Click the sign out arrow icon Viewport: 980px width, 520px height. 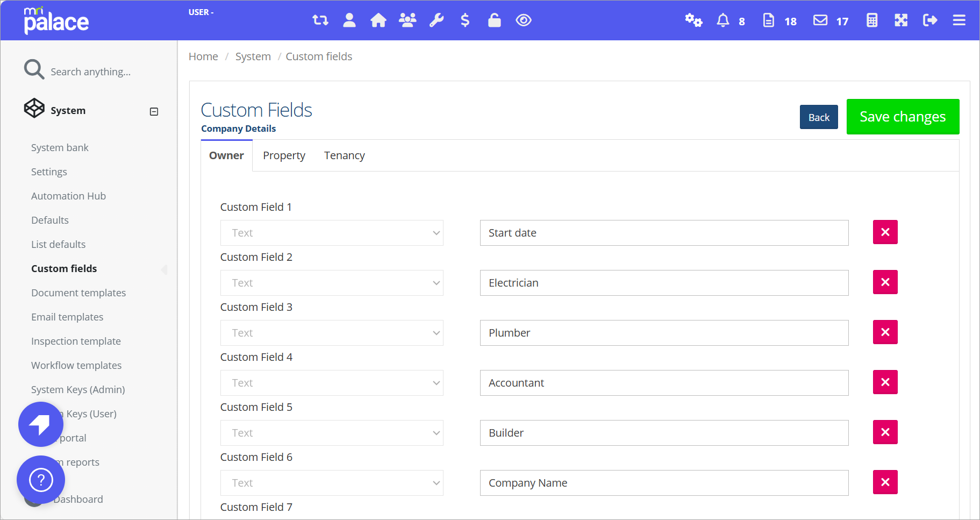click(x=930, y=20)
